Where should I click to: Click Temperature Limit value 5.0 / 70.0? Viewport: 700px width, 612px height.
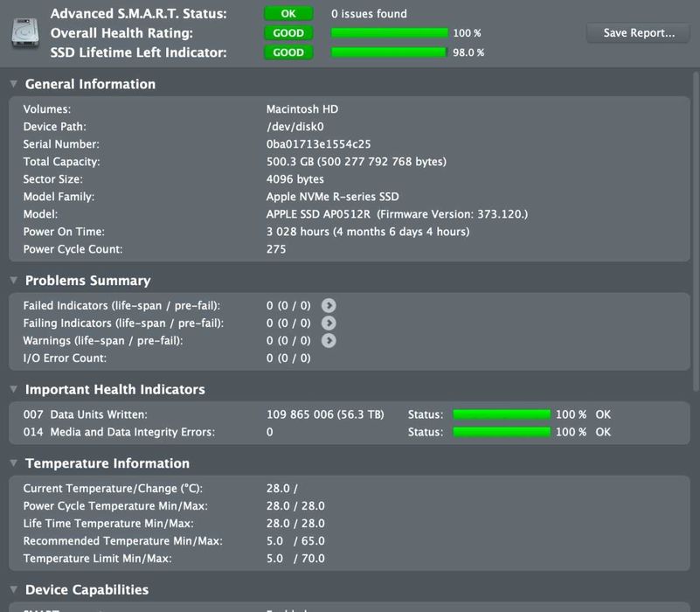[295, 559]
